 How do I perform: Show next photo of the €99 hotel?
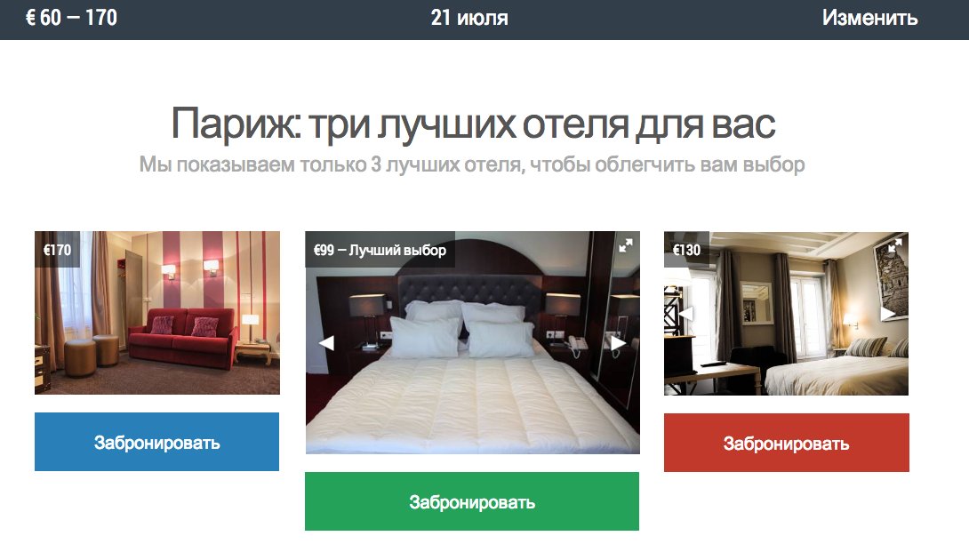pos(618,342)
